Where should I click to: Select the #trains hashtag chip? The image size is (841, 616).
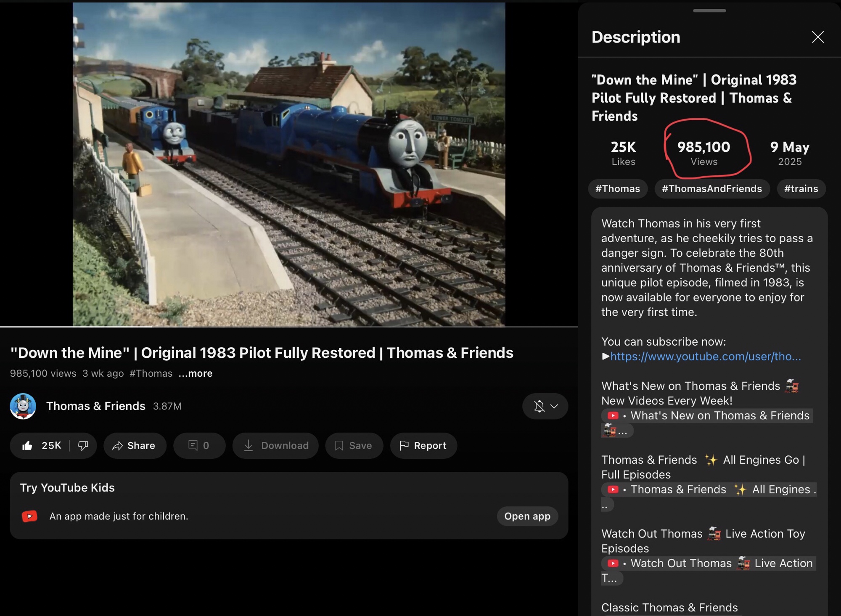pos(801,189)
